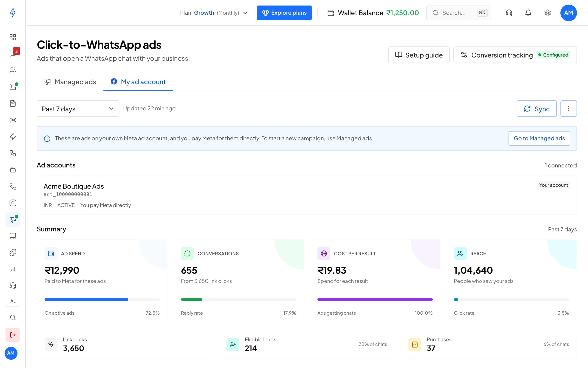Viewport: 588px width, 368px height.
Task: Open the Instagram icon in sidebar
Action: pos(13,203)
